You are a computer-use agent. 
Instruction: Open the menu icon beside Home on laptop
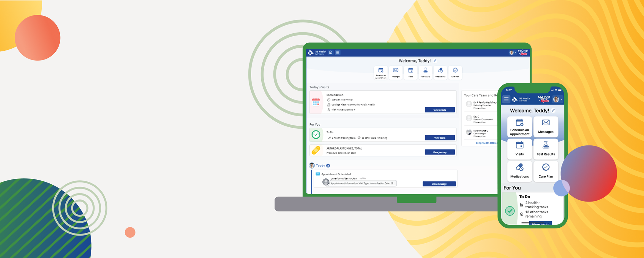pyautogui.click(x=338, y=52)
